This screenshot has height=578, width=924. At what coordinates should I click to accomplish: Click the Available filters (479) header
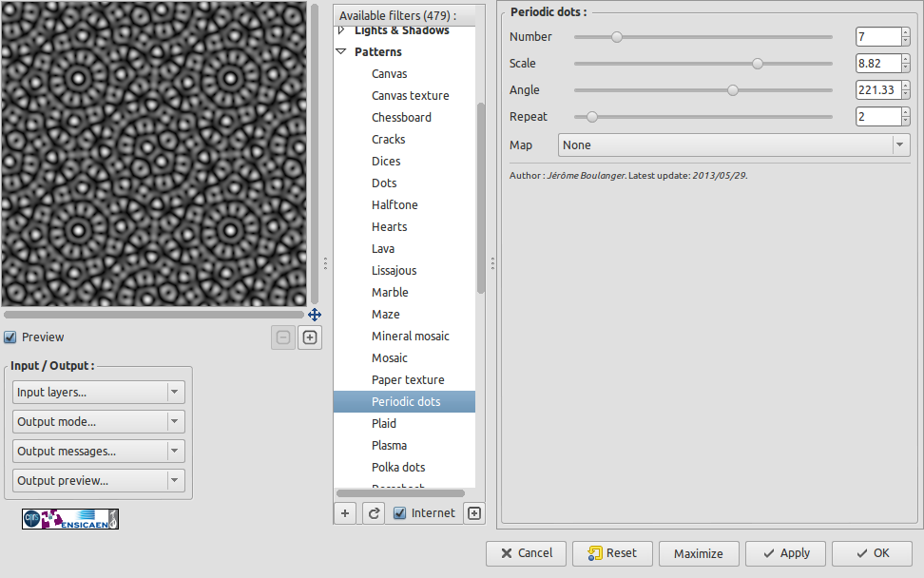click(x=404, y=15)
